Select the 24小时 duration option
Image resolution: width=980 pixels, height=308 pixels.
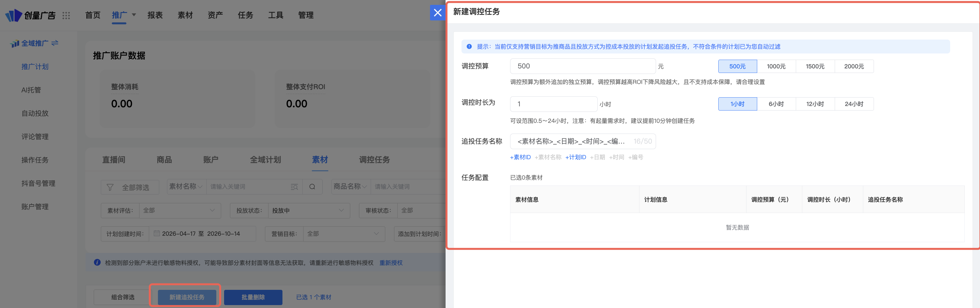854,104
